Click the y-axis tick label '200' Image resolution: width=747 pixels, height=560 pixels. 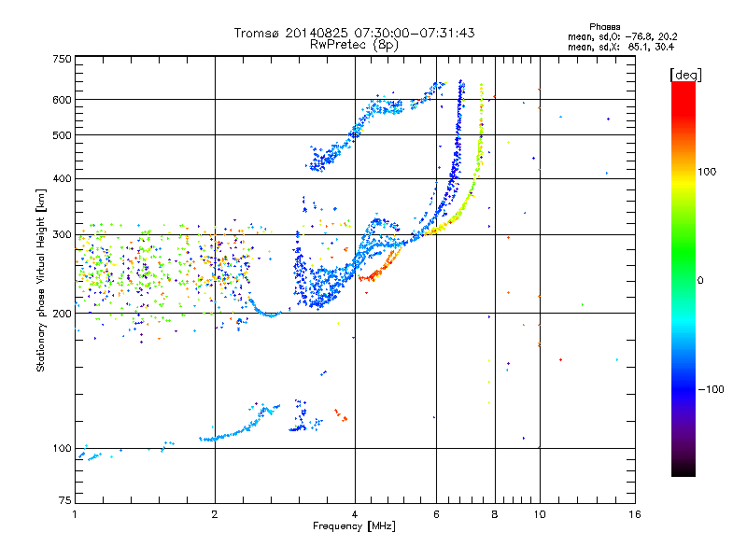tap(62, 314)
